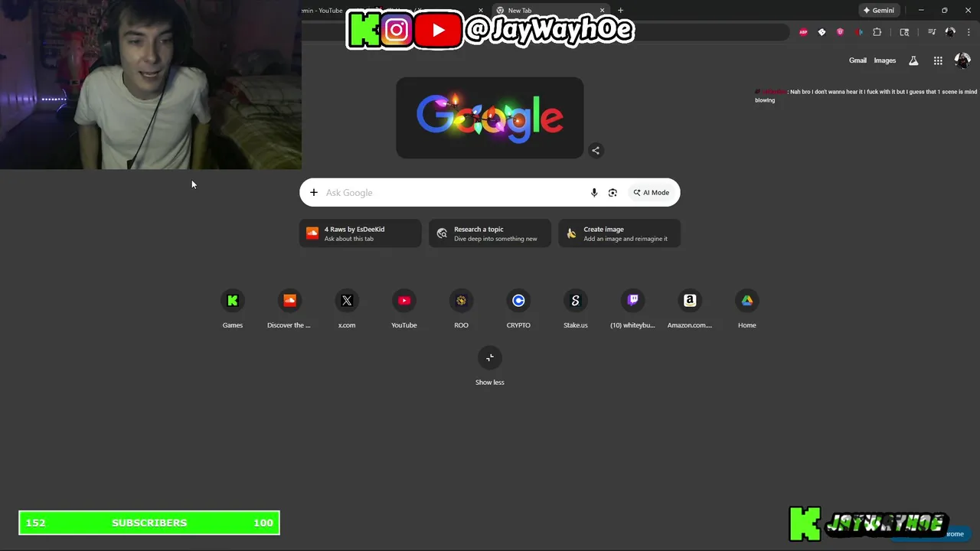The image size is (980, 551).
Task: Enable AI Mode search
Action: tap(651, 193)
